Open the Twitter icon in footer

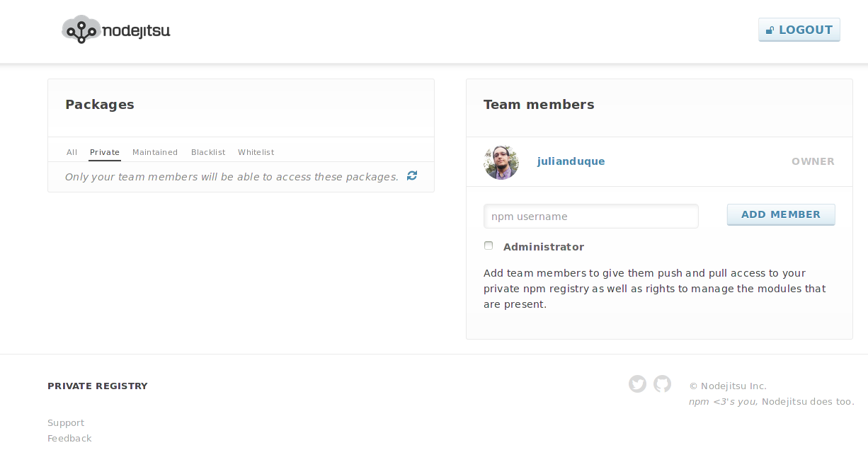point(637,384)
